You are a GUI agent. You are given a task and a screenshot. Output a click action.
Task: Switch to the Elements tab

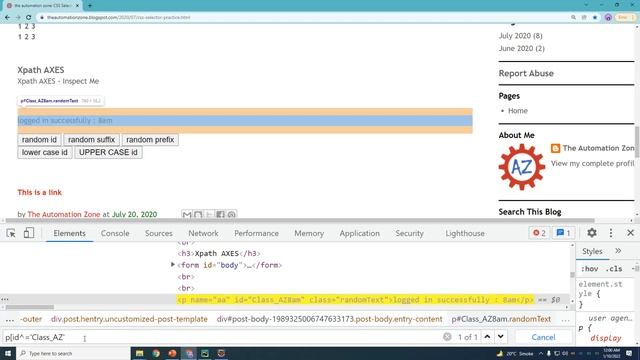(x=69, y=233)
